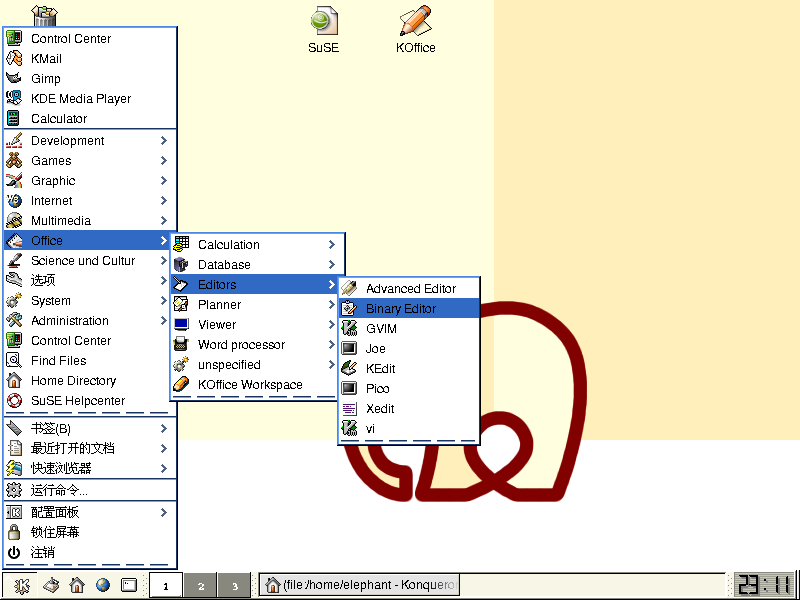The image size is (800, 600).
Task: Open the home folder icon in panel
Action: pos(77,585)
